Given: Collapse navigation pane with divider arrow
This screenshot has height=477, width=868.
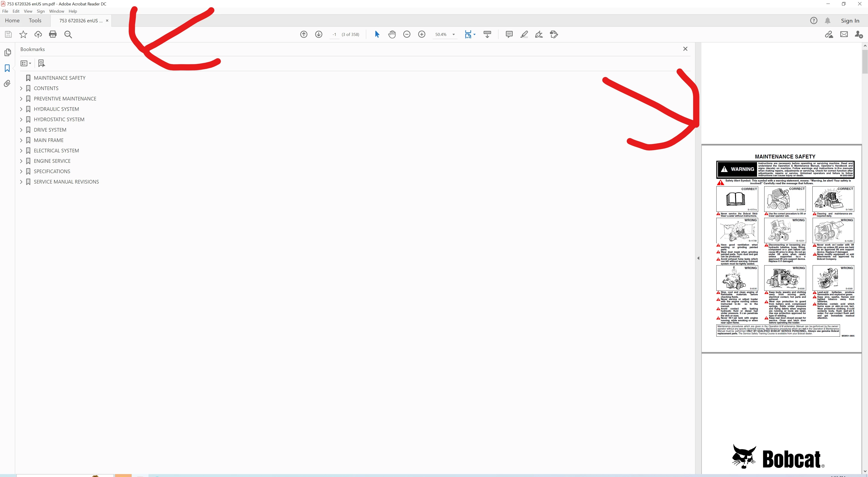Looking at the screenshot, I should click(698, 258).
